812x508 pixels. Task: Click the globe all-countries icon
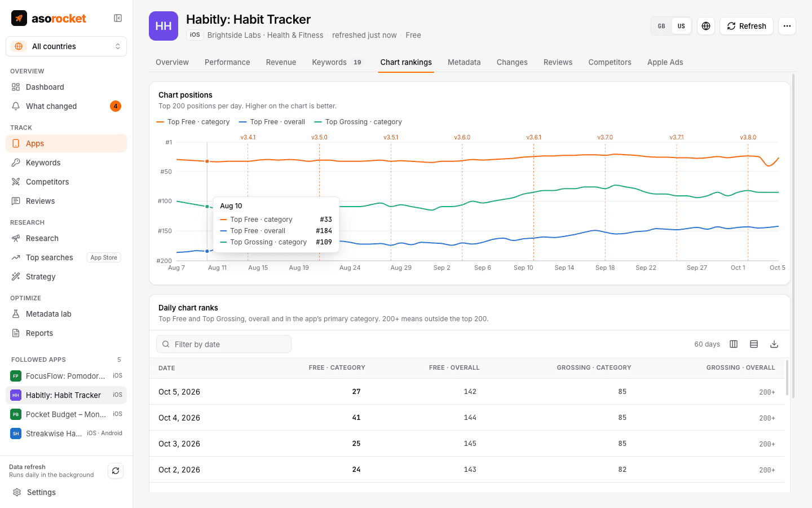[706, 26]
